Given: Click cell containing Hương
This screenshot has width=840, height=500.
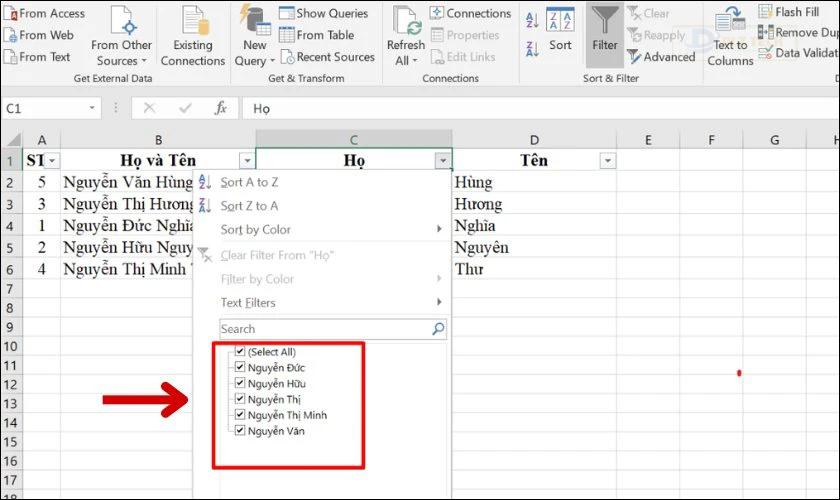Looking at the screenshot, I should (534, 204).
